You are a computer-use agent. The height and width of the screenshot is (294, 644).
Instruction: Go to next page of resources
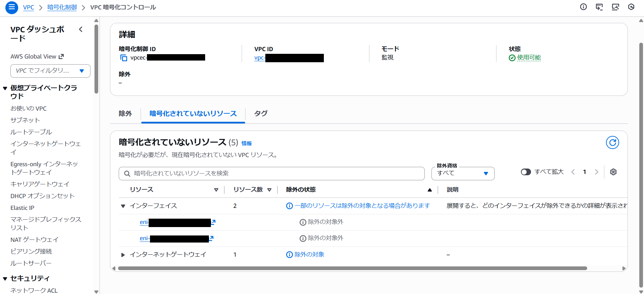point(597,172)
